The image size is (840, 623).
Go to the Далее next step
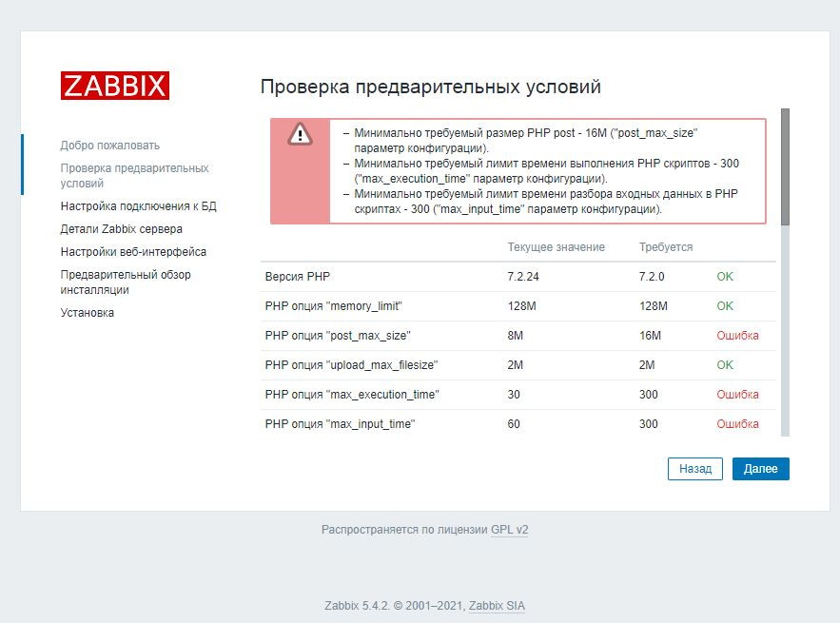760,469
